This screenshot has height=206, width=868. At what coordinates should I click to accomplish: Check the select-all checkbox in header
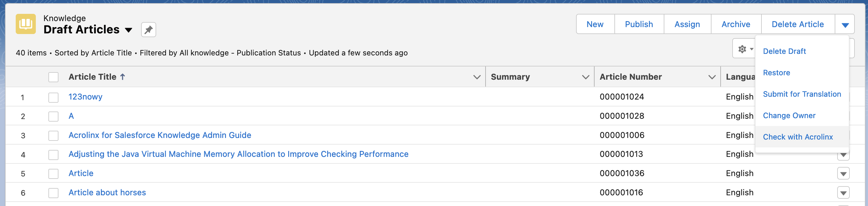53,77
